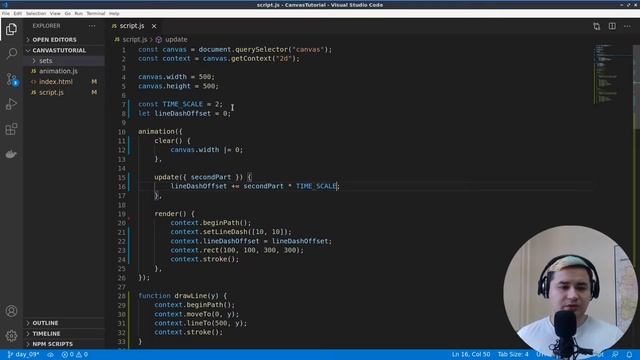Open the Accounts menu icon
Image resolution: width=640 pixels, height=360 pixels.
click(11, 311)
